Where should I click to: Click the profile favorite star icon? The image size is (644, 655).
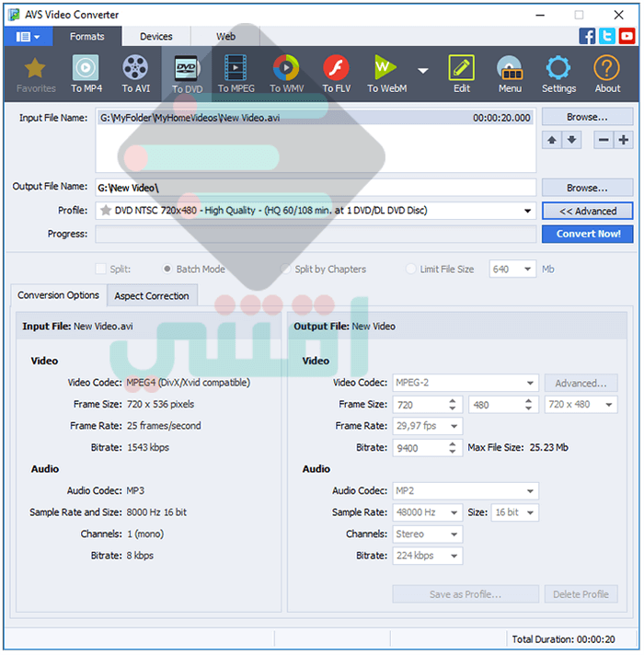coord(106,210)
